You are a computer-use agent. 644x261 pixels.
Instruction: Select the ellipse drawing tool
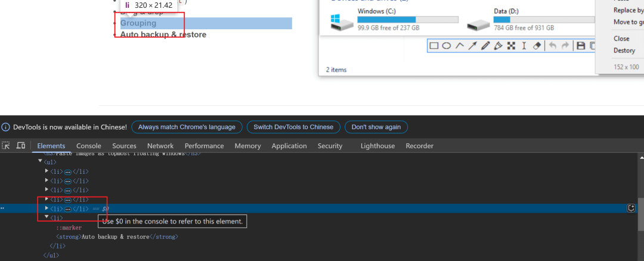coord(446,46)
